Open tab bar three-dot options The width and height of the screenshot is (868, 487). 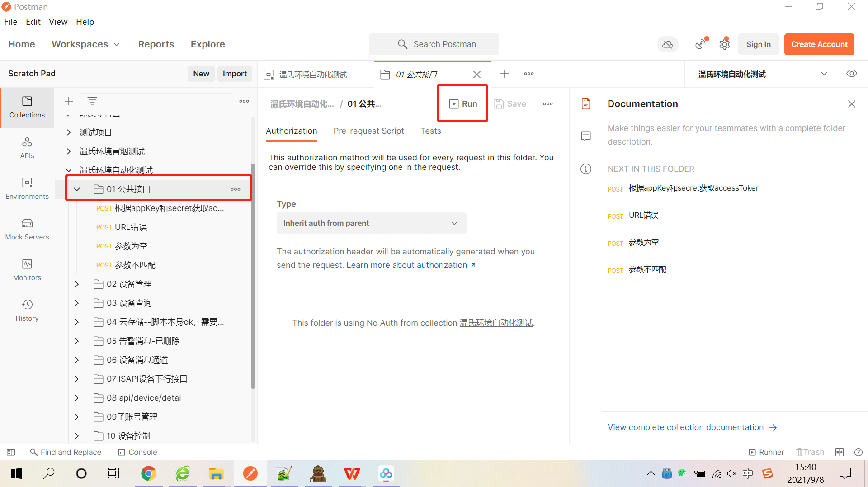click(529, 74)
